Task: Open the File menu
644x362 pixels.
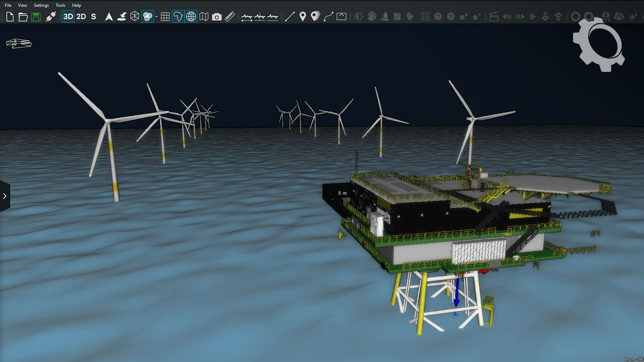Action: point(8,5)
